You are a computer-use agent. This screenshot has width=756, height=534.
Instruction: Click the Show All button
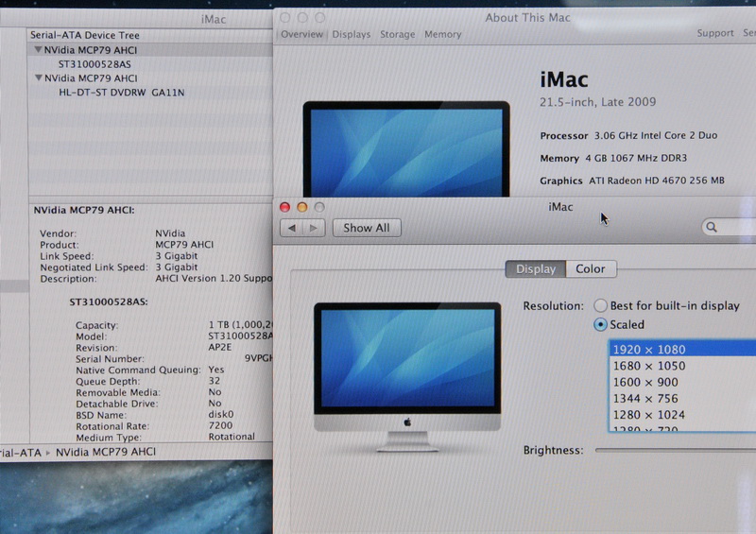point(367,228)
